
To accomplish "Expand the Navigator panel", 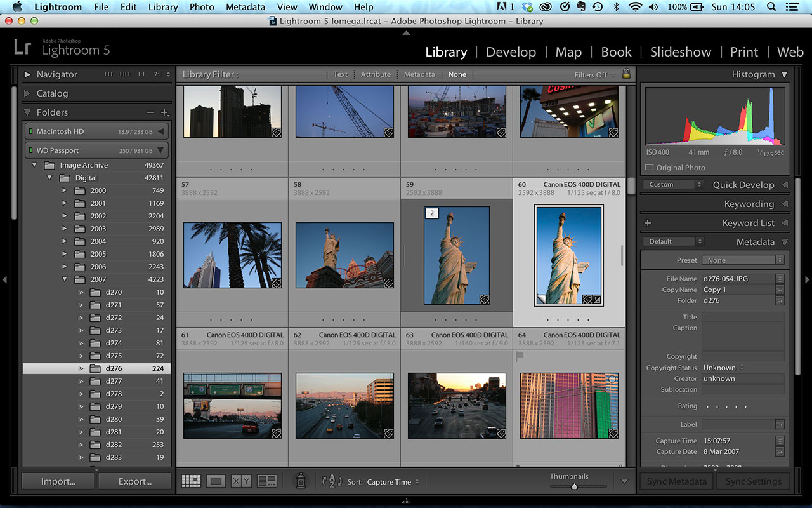I will [27, 74].
